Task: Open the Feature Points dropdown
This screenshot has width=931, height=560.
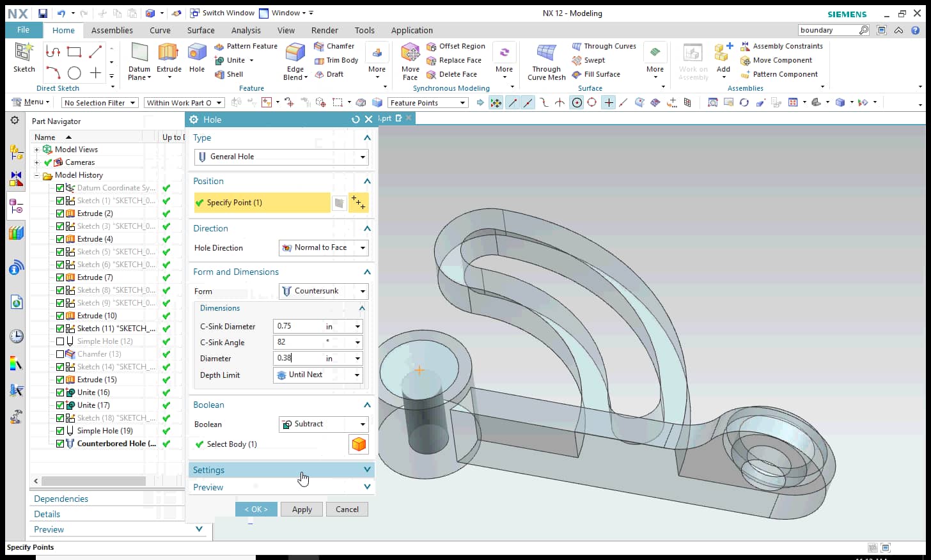Action: coord(428,103)
